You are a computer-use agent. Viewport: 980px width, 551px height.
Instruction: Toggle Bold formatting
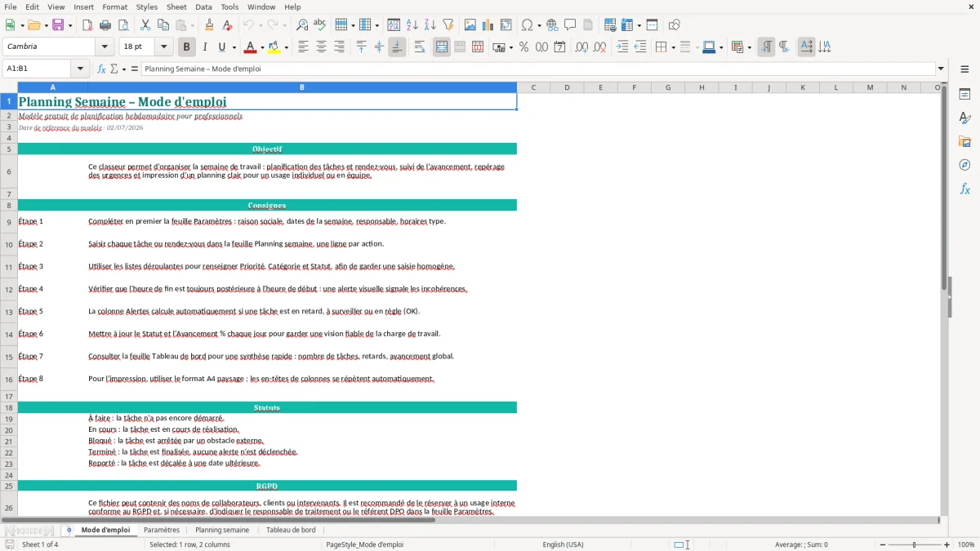(x=186, y=47)
